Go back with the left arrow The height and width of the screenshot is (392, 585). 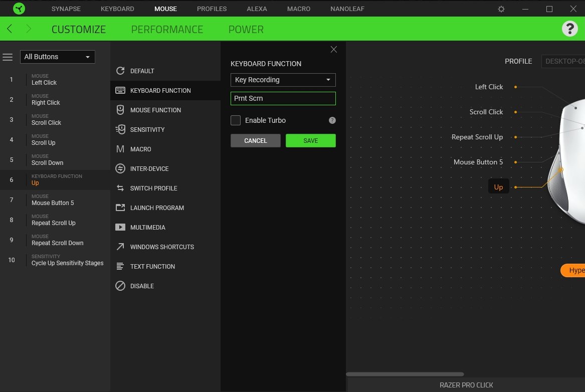10,29
